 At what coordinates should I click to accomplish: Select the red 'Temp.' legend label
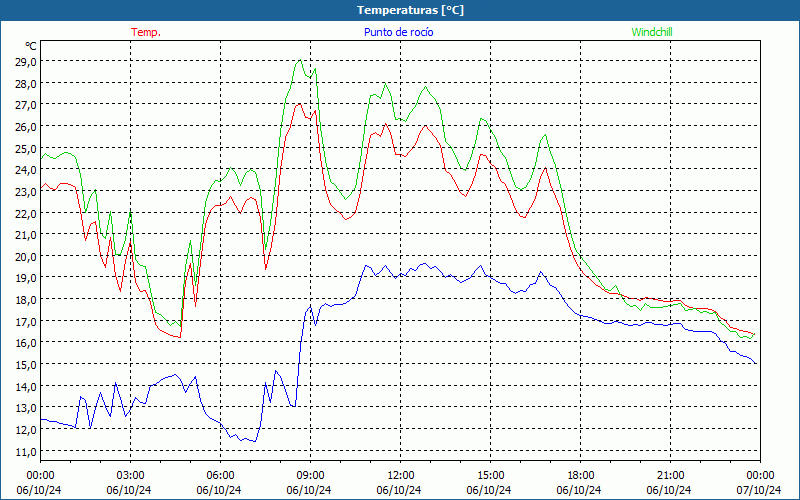click(146, 32)
